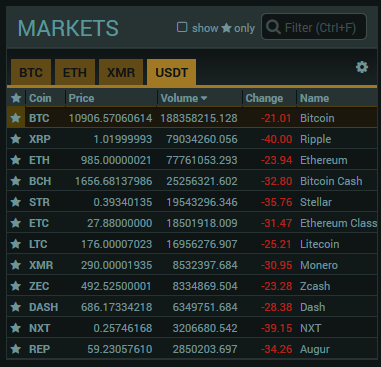Star the Bitcoin Cash (BCH) row
The height and width of the screenshot is (367, 381).
point(16,181)
